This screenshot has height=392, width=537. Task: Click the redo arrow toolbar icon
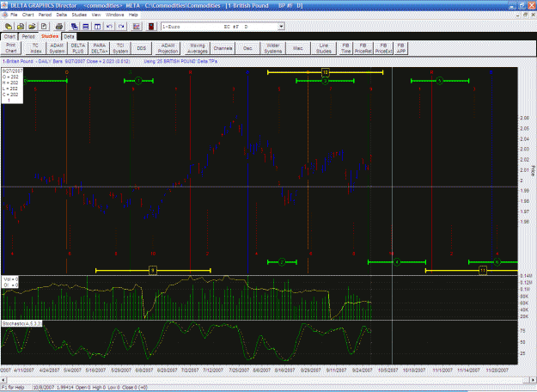[x=121, y=27]
